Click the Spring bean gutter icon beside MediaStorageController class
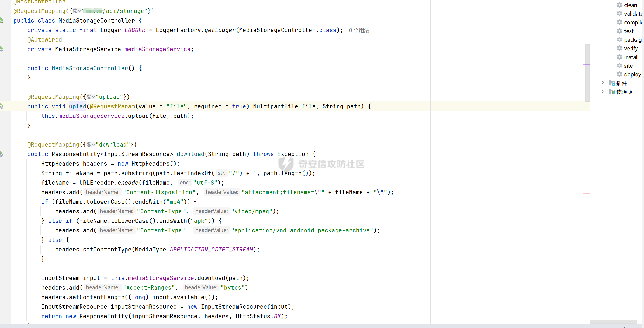The image size is (644, 328). point(2,20)
